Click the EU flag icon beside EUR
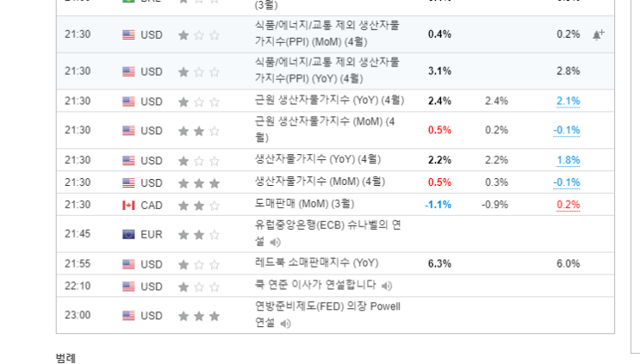Screen dimensions: 640x364 [128, 234]
